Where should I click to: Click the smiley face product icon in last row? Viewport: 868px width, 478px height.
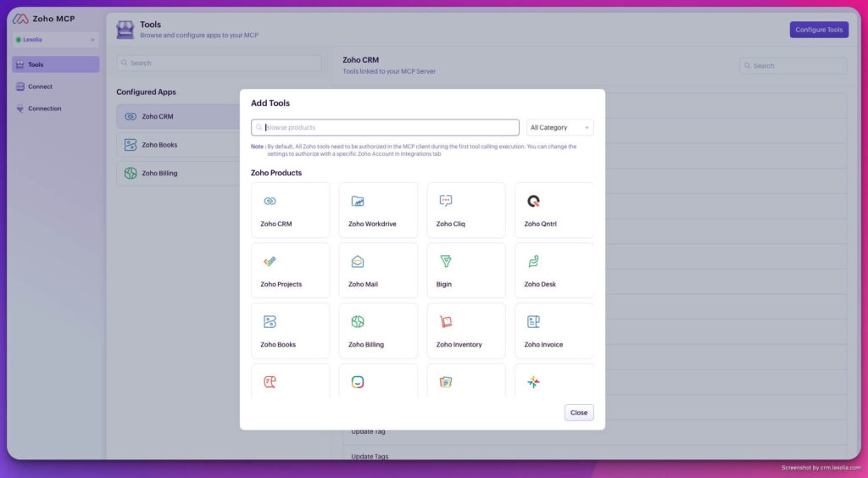[358, 381]
